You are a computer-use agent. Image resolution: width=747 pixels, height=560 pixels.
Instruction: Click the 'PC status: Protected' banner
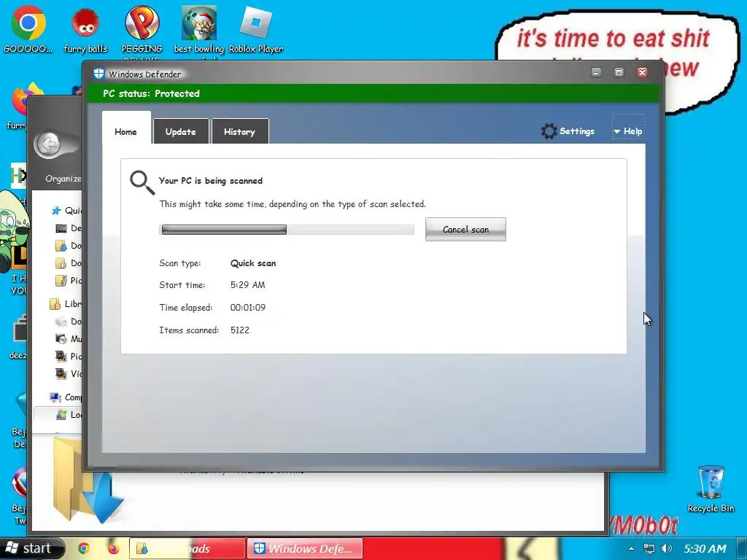click(x=373, y=93)
